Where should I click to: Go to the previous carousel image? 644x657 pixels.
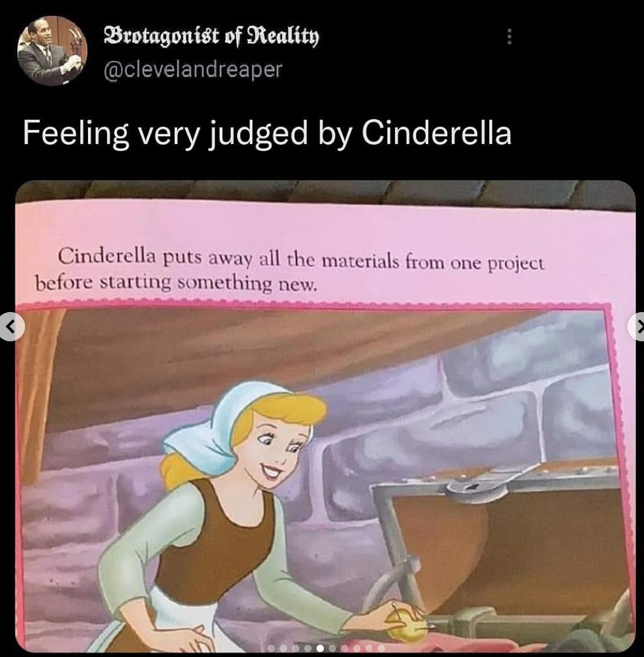point(12,327)
